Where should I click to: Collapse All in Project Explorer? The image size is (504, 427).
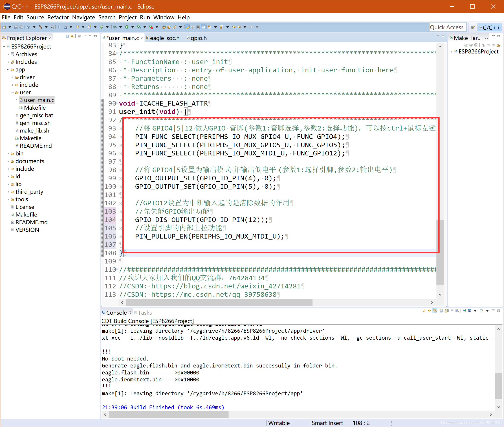tap(67, 36)
